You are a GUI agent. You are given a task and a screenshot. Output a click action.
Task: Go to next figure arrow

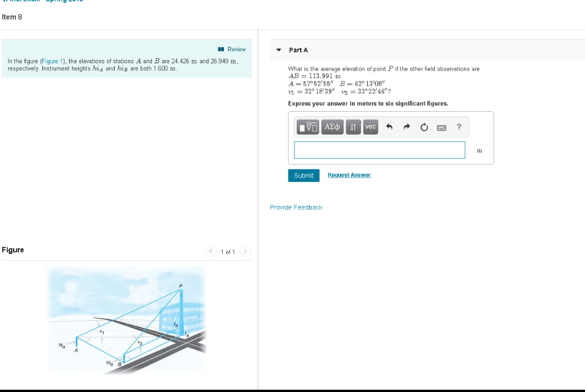coord(245,251)
